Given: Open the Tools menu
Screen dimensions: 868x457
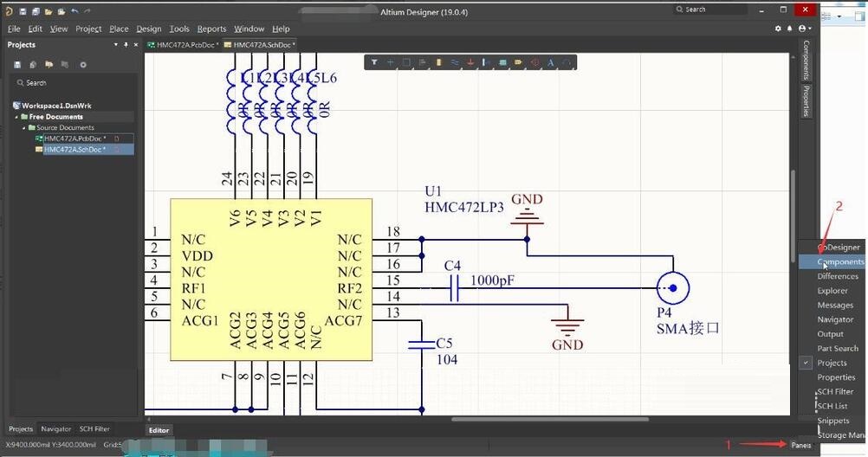Looking at the screenshot, I should point(178,29).
